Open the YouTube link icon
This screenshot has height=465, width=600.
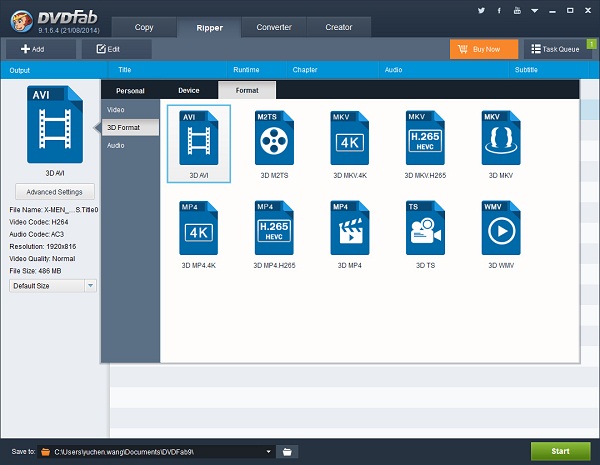coord(517,11)
